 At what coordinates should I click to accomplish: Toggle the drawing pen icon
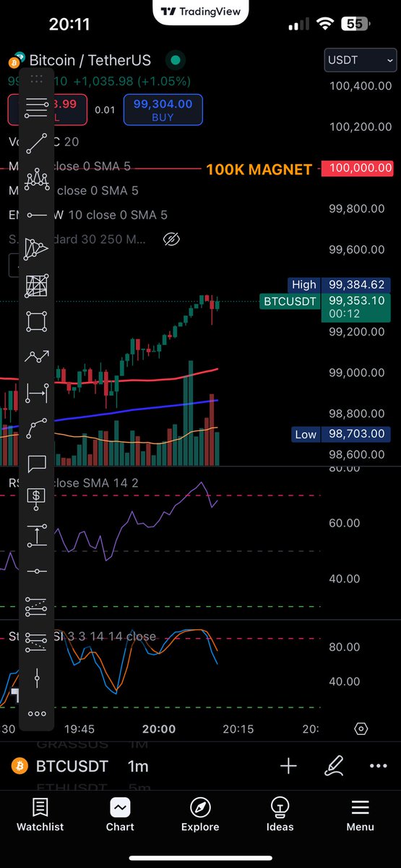click(x=334, y=766)
